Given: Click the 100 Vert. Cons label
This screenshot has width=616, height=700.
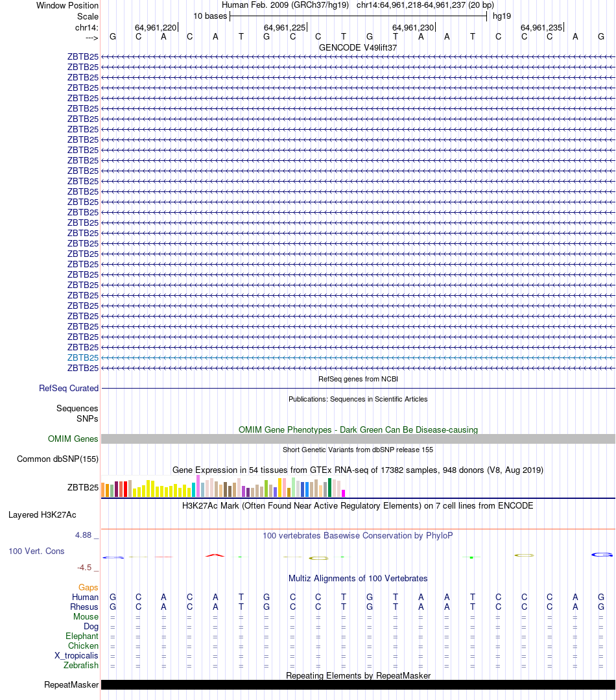Looking at the screenshot, I should click(36, 551).
